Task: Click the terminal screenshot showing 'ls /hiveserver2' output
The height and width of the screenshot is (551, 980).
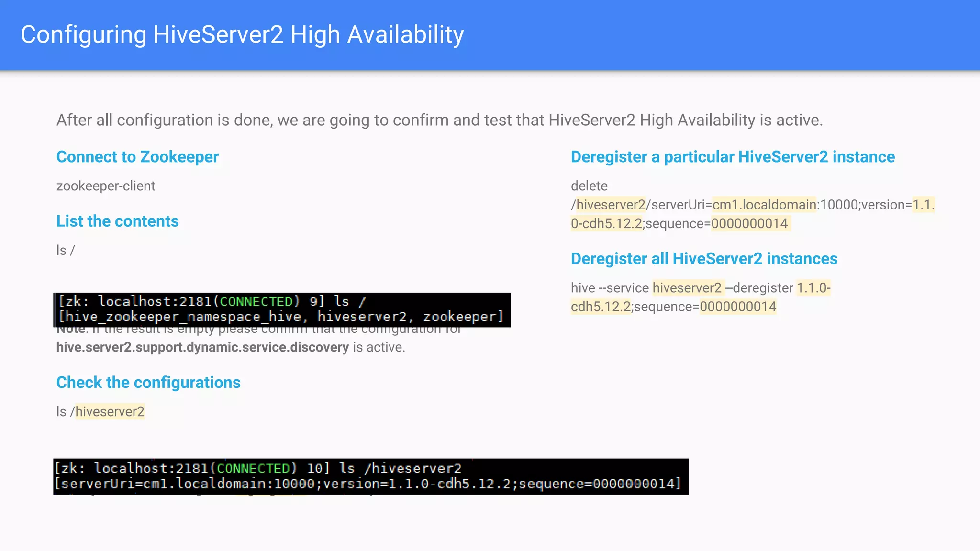Action: [x=371, y=476]
